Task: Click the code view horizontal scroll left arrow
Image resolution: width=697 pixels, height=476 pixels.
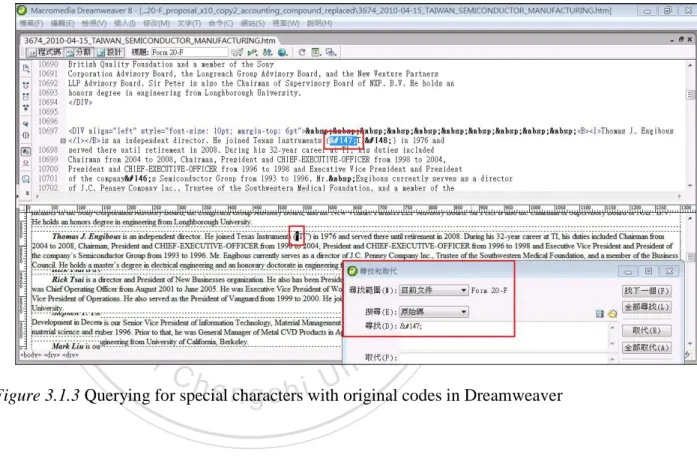Action: (x=38, y=196)
